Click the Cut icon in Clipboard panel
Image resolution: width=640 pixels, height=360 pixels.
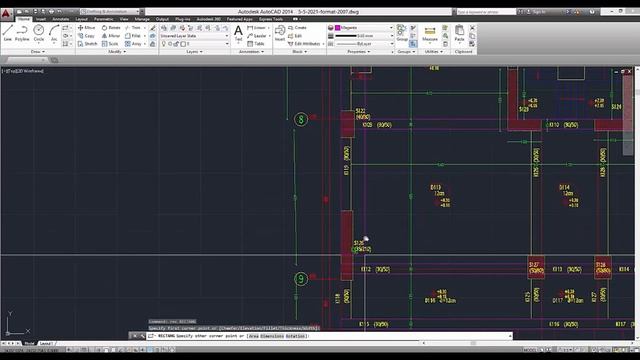[472, 28]
